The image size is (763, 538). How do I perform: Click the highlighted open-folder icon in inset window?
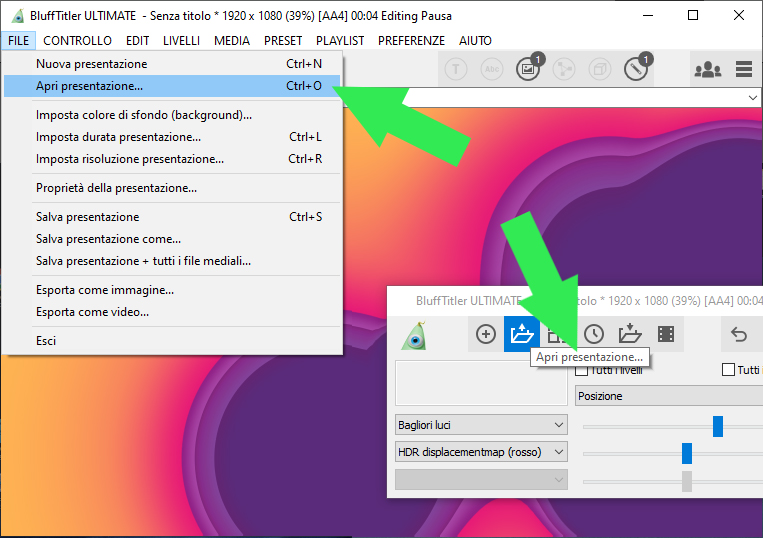[x=522, y=334]
